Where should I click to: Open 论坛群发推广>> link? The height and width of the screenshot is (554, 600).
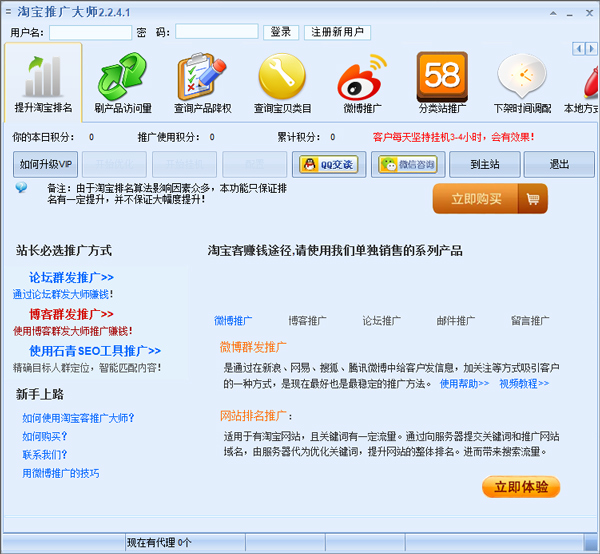click(71, 277)
